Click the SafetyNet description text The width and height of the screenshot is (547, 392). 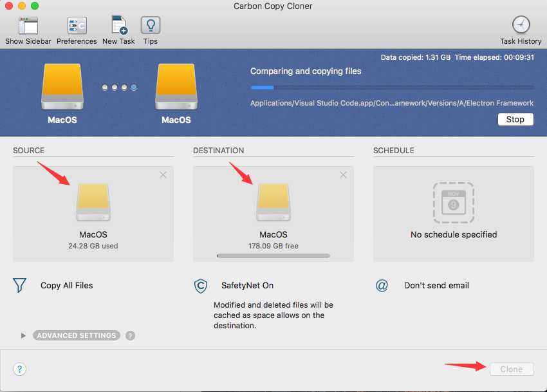point(273,315)
